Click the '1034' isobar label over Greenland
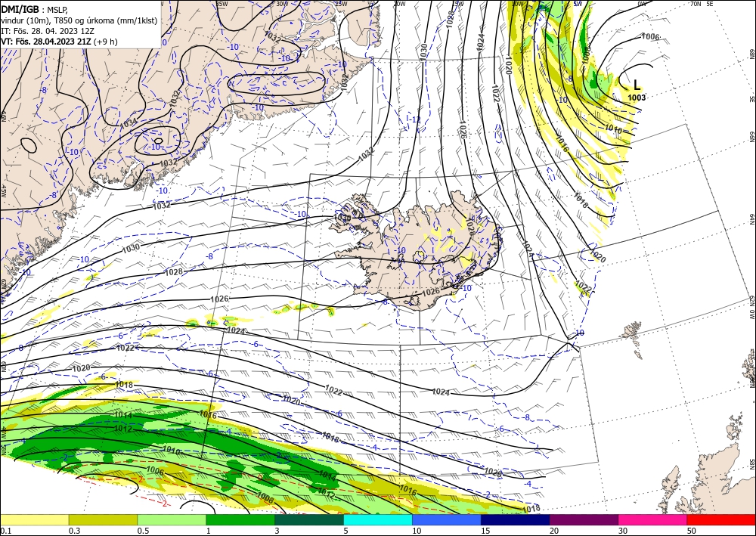 129,123
